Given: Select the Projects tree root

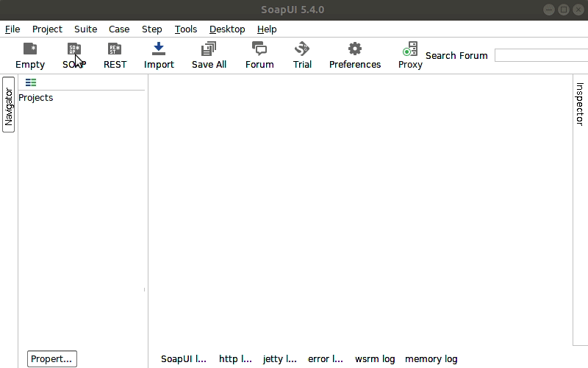Looking at the screenshot, I should pyautogui.click(x=35, y=98).
